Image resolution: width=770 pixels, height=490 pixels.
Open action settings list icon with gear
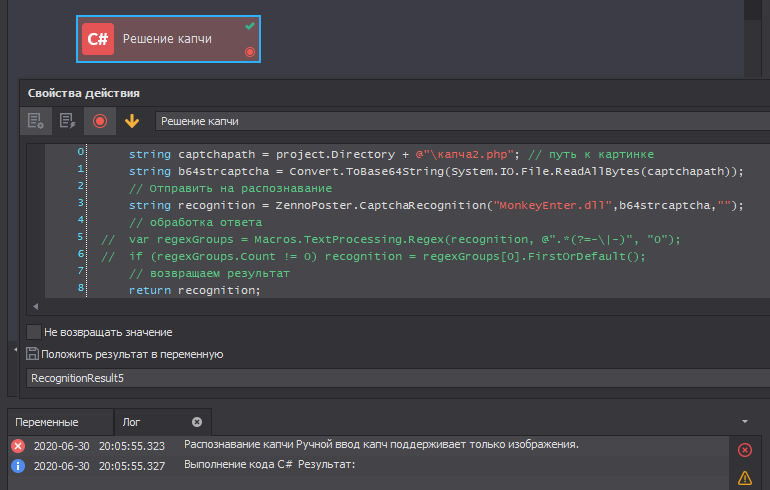coord(36,121)
